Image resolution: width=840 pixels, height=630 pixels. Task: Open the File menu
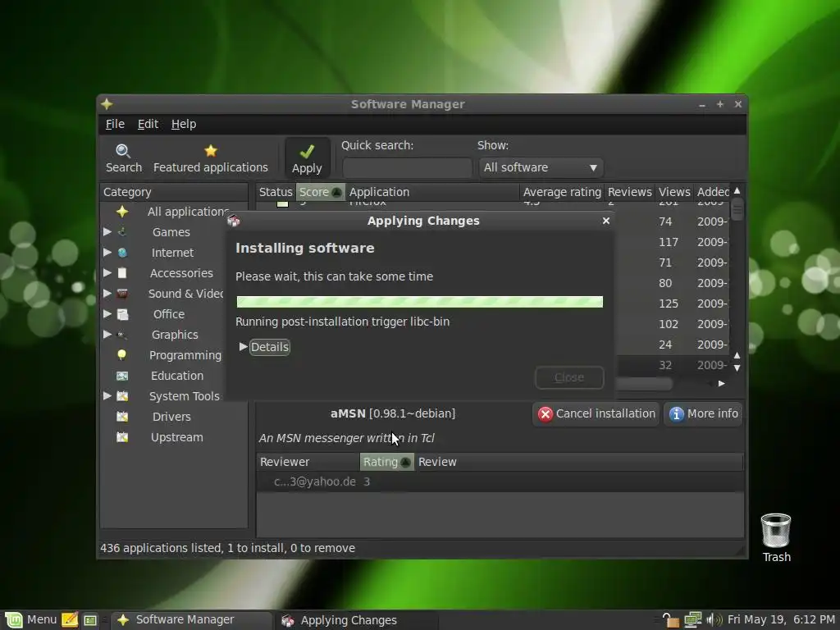[115, 124]
